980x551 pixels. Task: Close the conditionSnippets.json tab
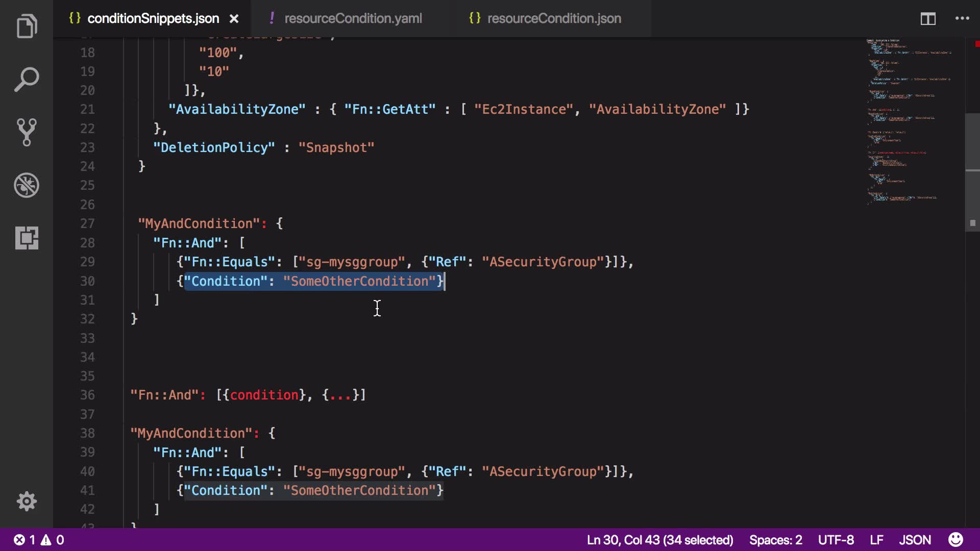pos(234,19)
